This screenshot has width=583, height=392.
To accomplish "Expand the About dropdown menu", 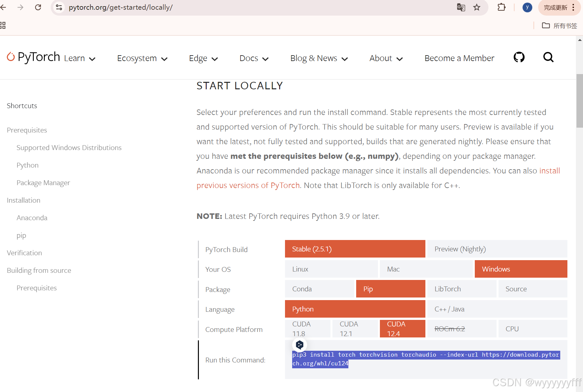I will (x=386, y=58).
